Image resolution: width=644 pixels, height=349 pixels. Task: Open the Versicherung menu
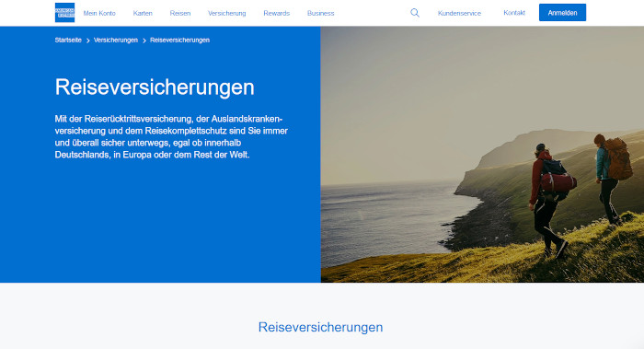point(226,13)
